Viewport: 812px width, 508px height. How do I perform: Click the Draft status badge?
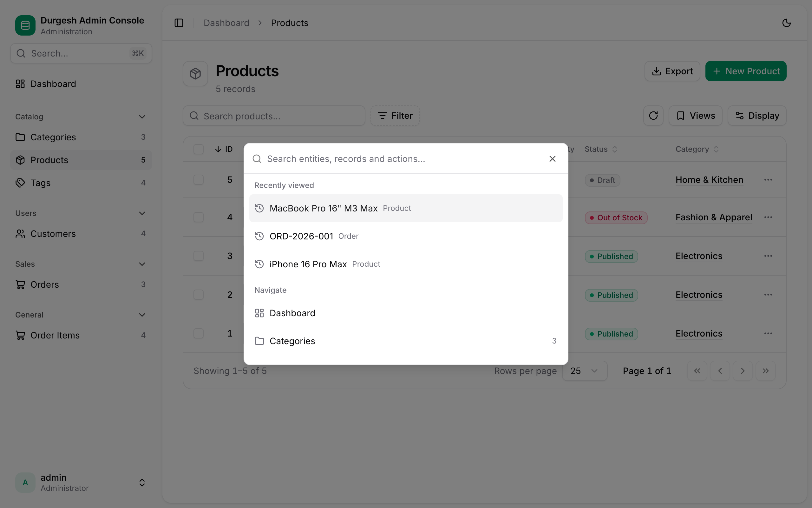pos(602,180)
